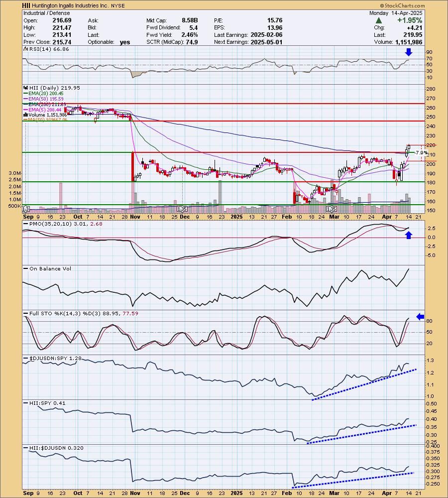448x498 pixels.
Task: Open the StockCharts.com copyright link
Action: (x=402, y=5)
